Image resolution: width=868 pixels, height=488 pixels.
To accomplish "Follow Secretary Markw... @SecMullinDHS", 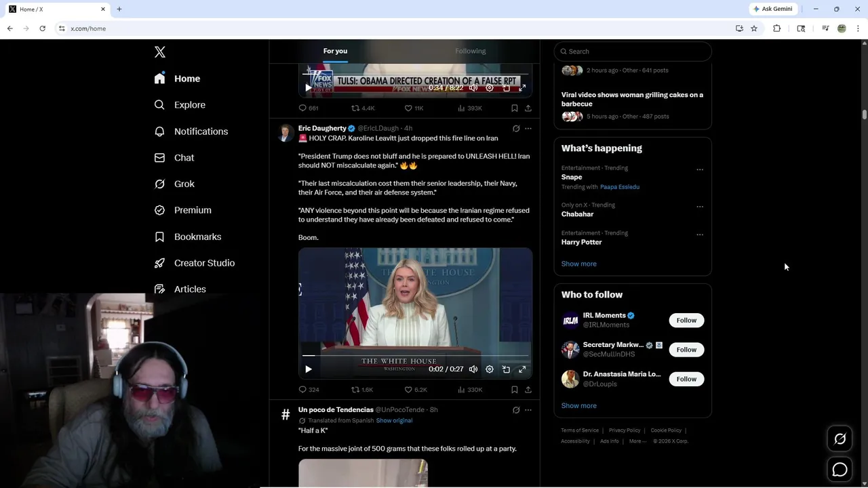I will point(686,350).
